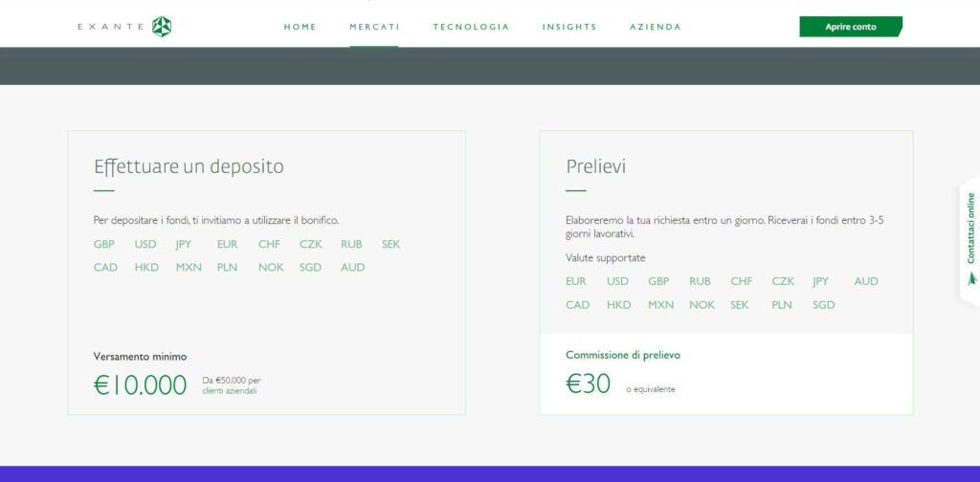Select CZK in the deposit currencies
The height and width of the screenshot is (482, 980).
click(x=311, y=244)
